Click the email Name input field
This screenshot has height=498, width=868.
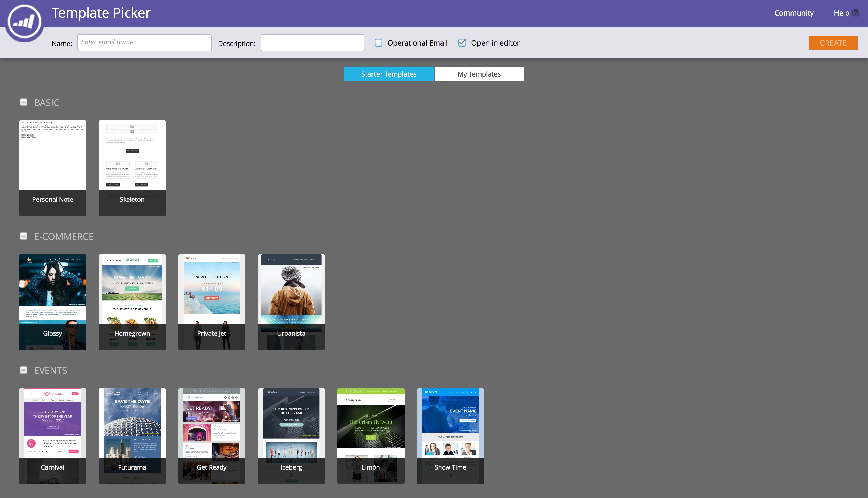tap(144, 42)
